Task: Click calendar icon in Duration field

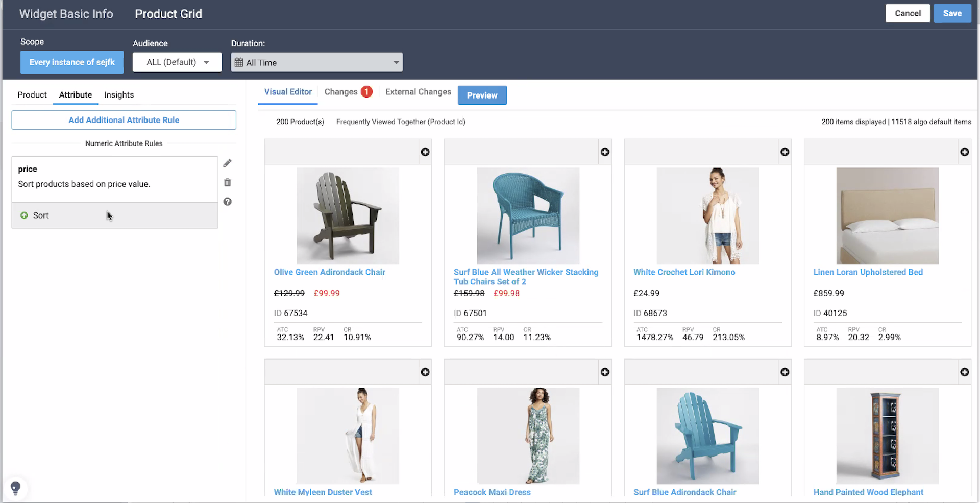Action: tap(239, 62)
